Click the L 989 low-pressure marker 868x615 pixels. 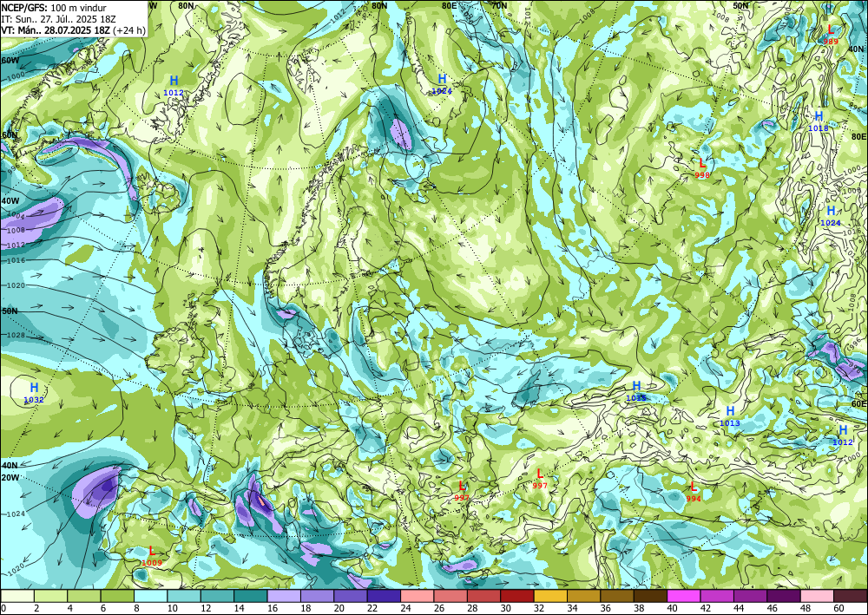coord(831,34)
